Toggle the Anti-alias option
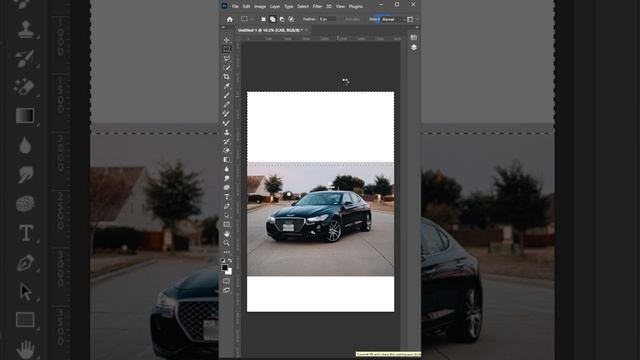This screenshot has height=360, width=640. point(352,19)
